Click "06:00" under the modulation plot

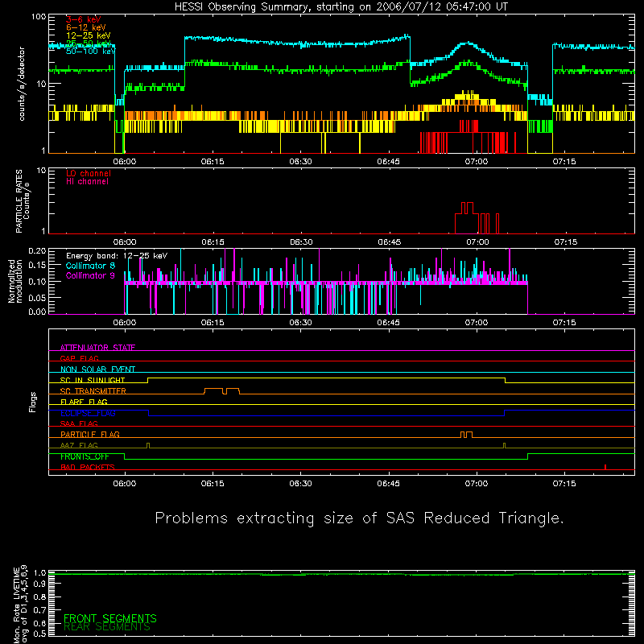coord(125,323)
